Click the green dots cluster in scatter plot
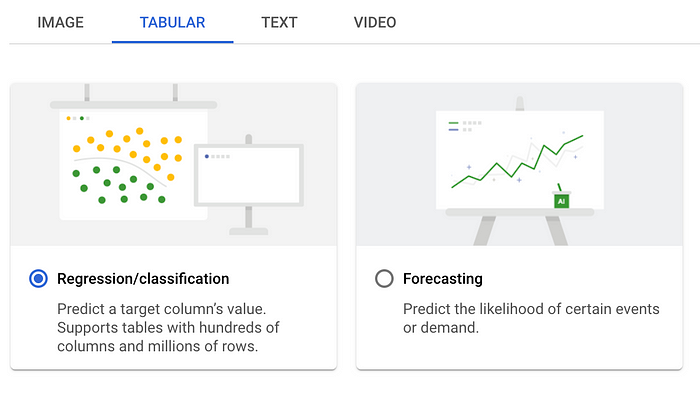Screen dimensions: 700x394 pyautogui.click(x=119, y=185)
